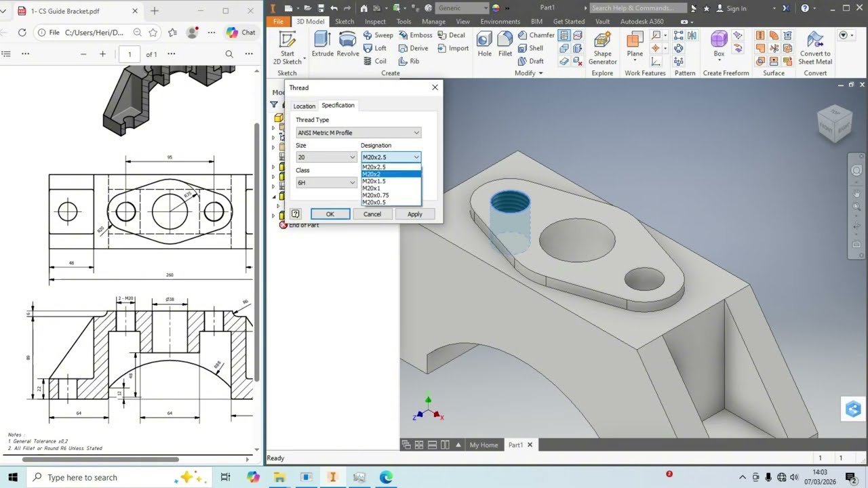This screenshot has width=868, height=488.
Task: Refresh the PDF page in the browser
Action: pyautogui.click(x=22, y=33)
